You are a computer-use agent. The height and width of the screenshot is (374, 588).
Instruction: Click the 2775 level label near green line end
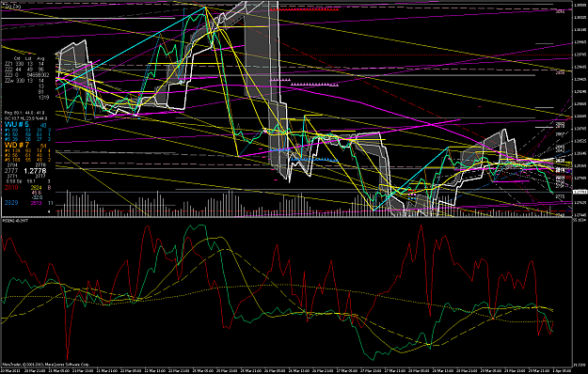(x=560, y=196)
